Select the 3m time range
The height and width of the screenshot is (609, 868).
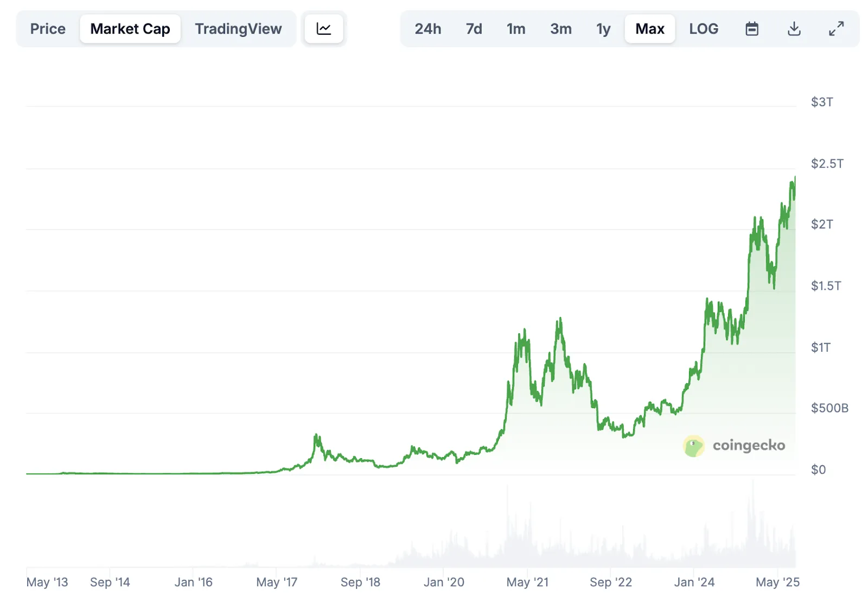tap(561, 29)
